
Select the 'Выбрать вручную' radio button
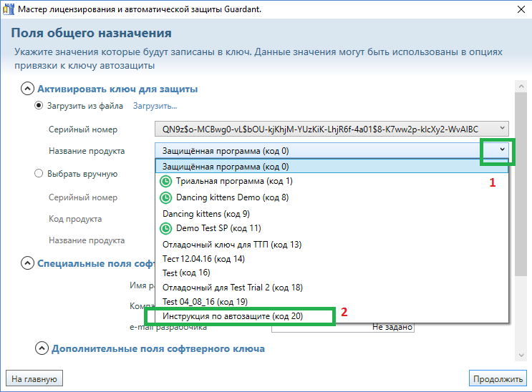[39, 173]
